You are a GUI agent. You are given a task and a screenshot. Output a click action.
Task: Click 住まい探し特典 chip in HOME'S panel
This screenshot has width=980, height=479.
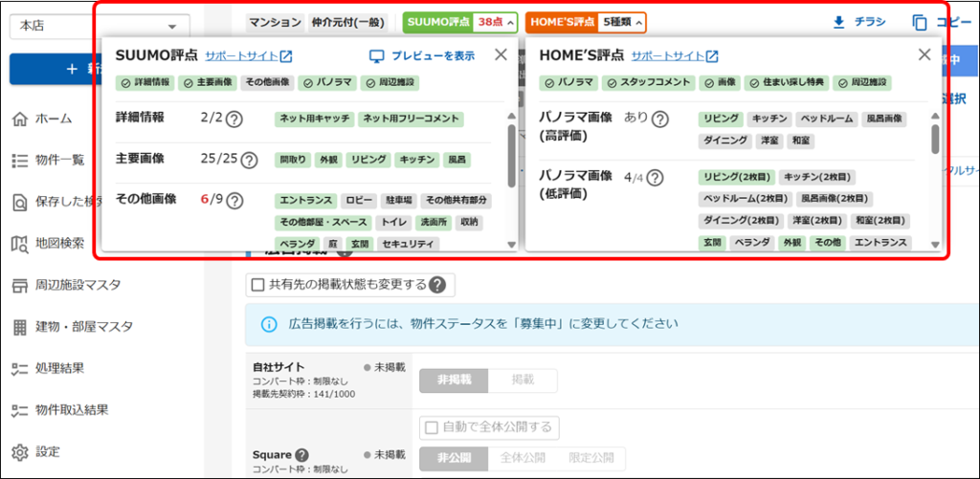tap(787, 82)
